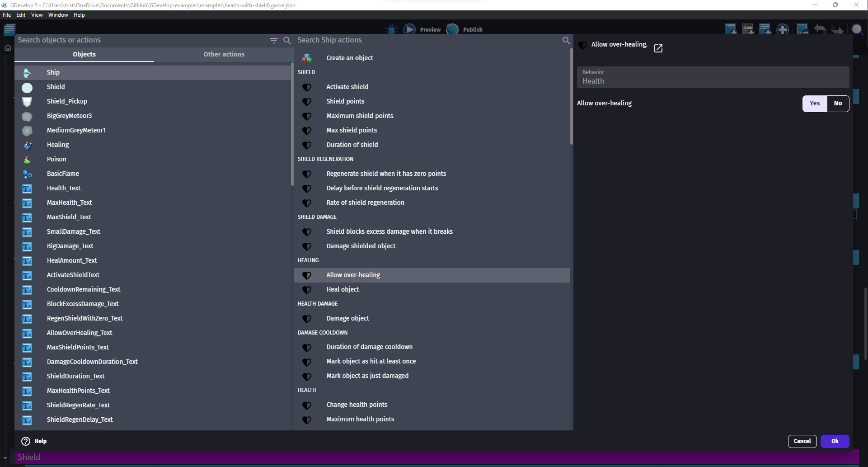Select Duration of damage cooldown action
Viewport: 868px width, 467px height.
432,347
